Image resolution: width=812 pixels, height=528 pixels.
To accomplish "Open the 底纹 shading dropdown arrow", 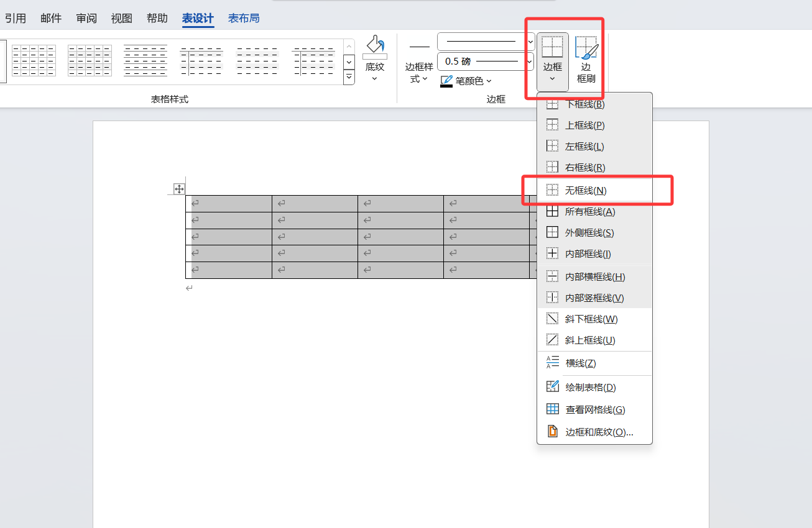I will click(x=374, y=79).
